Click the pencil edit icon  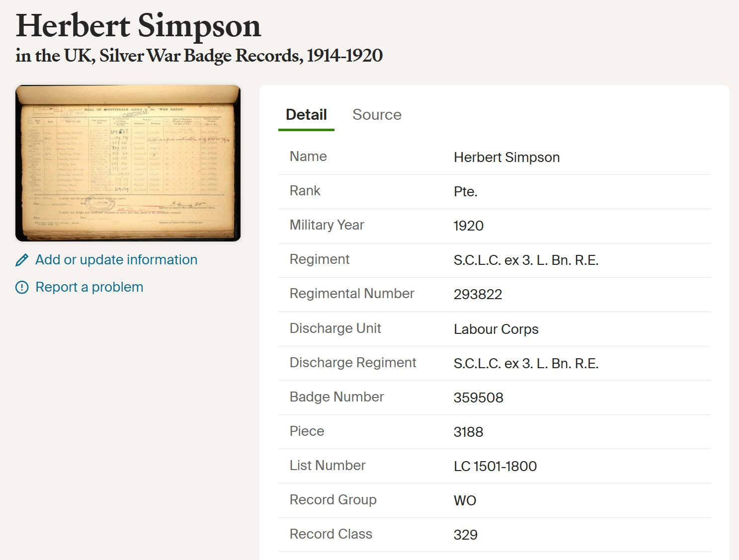coord(22,260)
